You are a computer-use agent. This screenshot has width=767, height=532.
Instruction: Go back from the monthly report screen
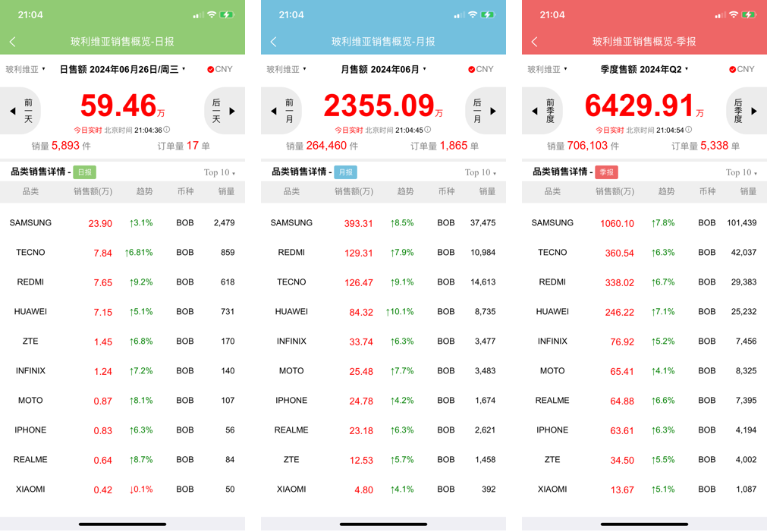click(273, 42)
